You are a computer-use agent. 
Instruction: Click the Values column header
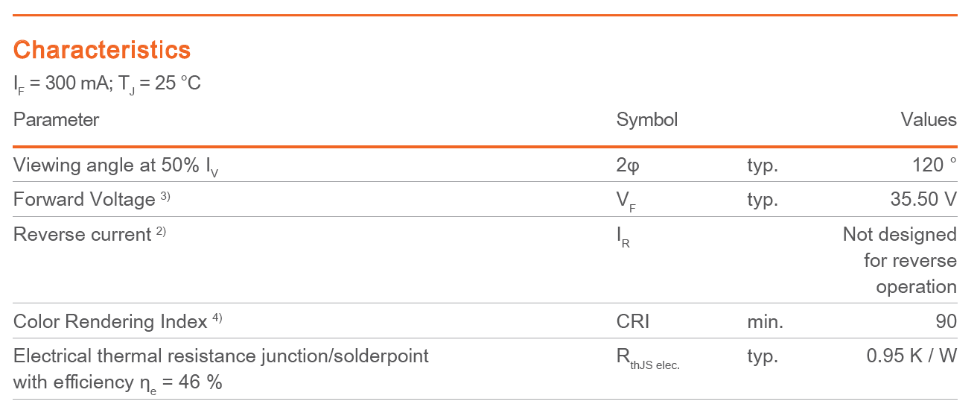click(929, 119)
